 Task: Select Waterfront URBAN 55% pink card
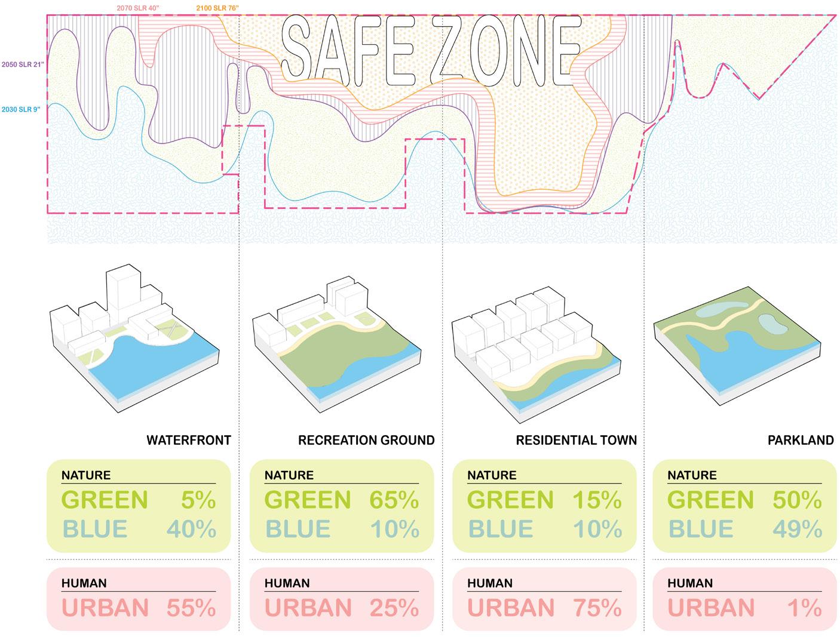[139, 599]
